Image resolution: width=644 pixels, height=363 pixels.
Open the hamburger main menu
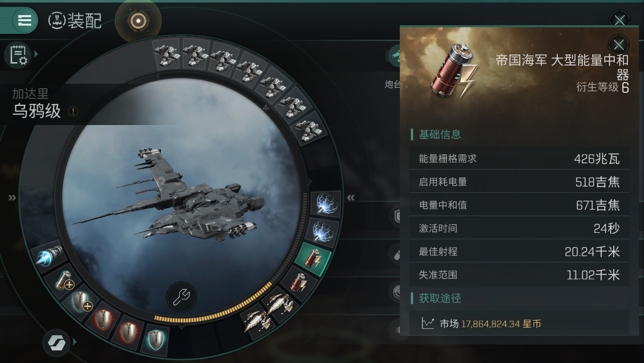(25, 20)
